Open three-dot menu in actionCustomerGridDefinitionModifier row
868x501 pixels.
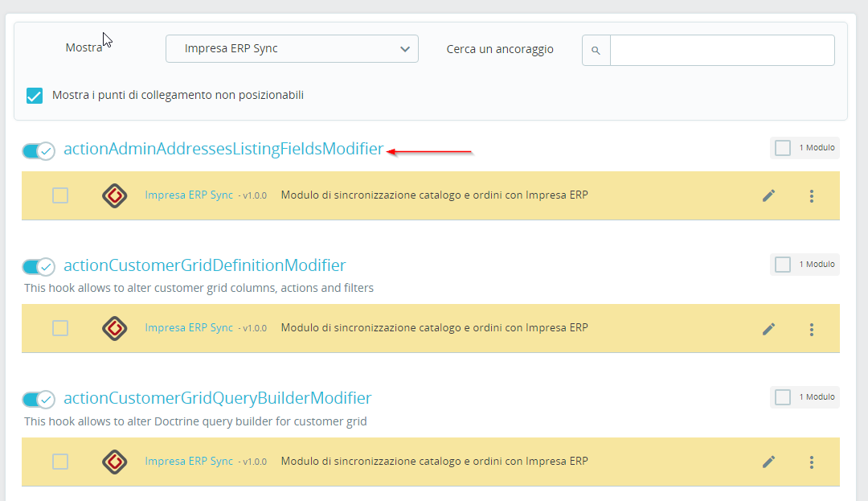[x=812, y=330]
